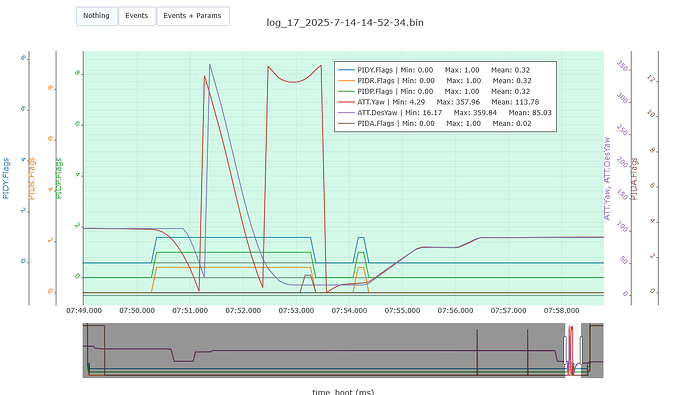Viewport: 690px width, 395px height.
Task: Click the PIDR.Flags orange axis title
Action: point(32,179)
